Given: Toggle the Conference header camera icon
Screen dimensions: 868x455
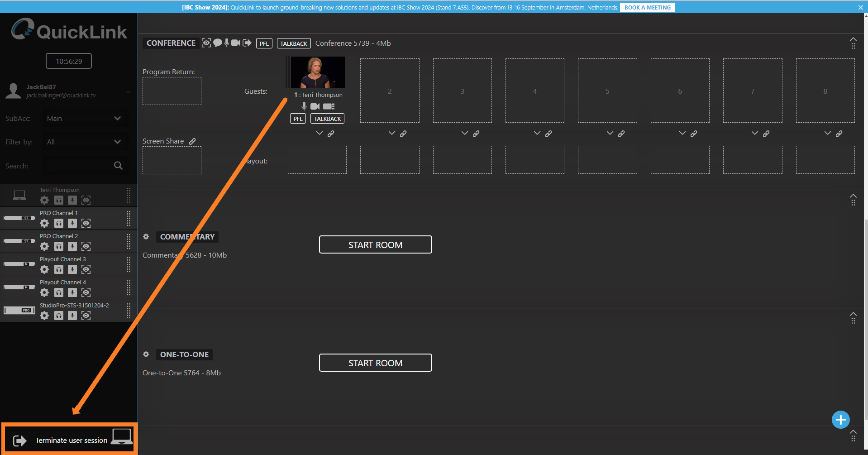Looking at the screenshot, I should [x=236, y=43].
